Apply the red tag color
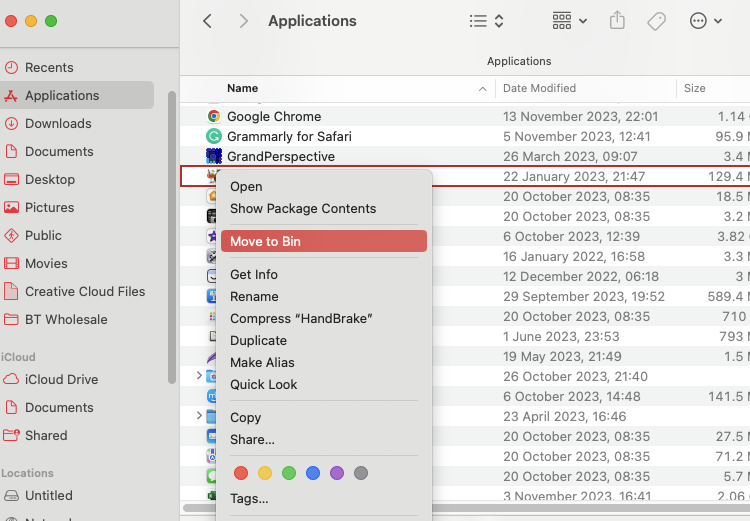Viewport: 750px width, 521px height. (x=241, y=473)
